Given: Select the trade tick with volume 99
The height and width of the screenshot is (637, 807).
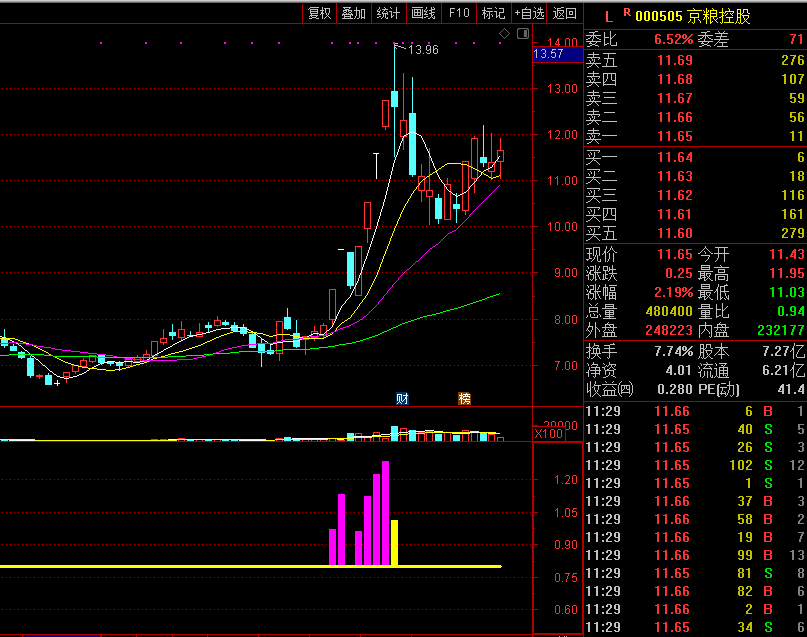Looking at the screenshot, I should point(695,556).
